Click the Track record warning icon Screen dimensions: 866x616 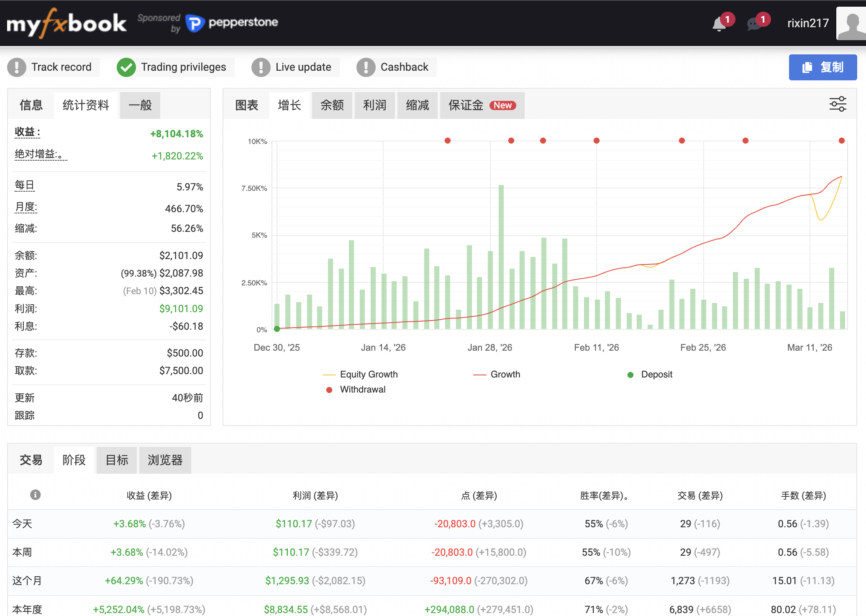point(17,67)
